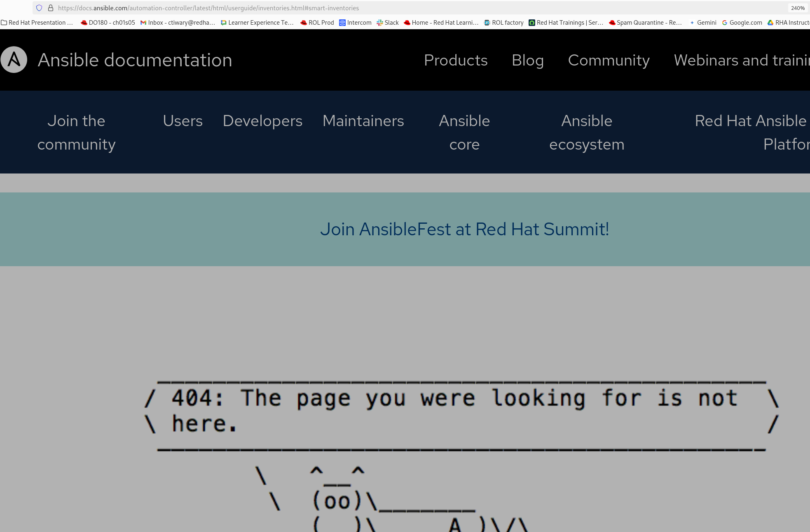Open the Users navigation link
This screenshot has height=532, width=810.
pos(183,121)
